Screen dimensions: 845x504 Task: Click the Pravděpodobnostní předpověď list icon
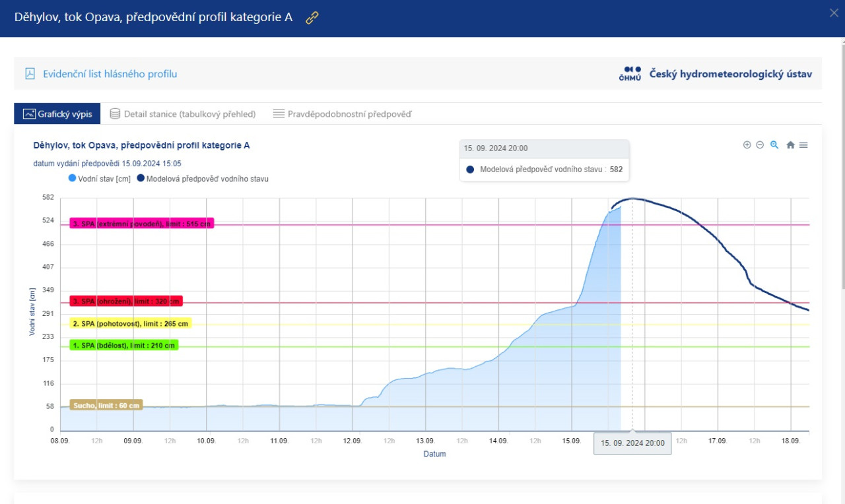coord(279,113)
